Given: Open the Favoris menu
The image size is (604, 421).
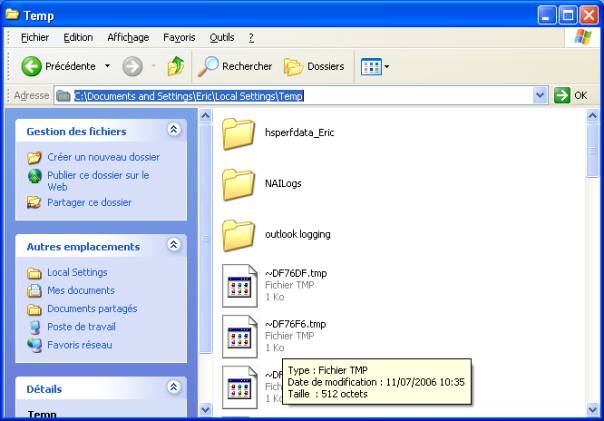Looking at the screenshot, I should [x=179, y=37].
